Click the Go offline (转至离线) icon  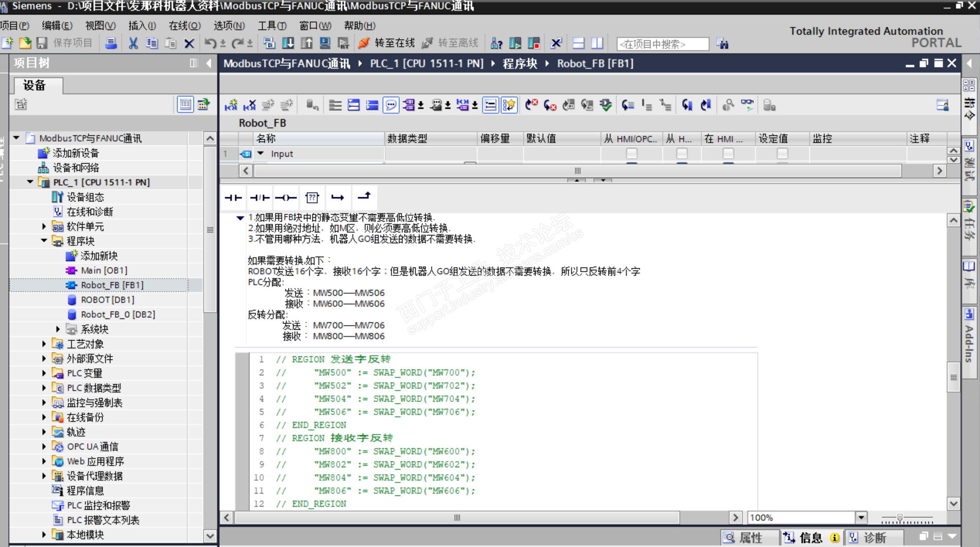click(x=427, y=43)
